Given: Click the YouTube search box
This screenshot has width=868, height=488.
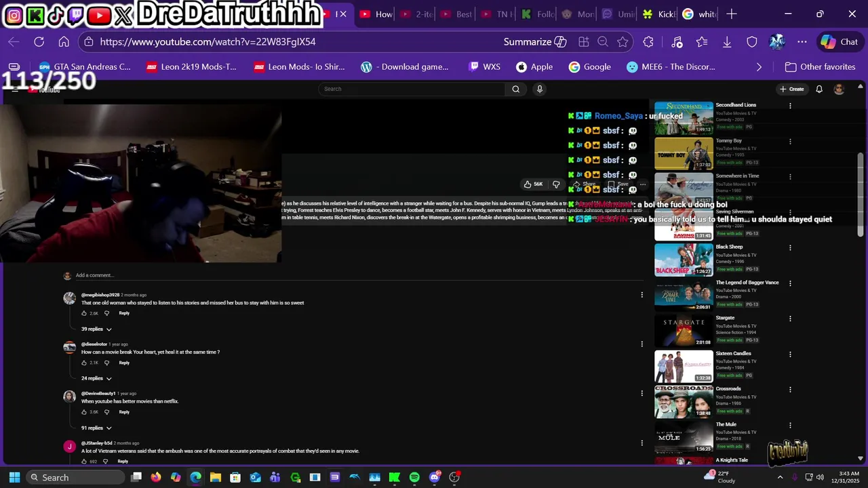Looking at the screenshot, I should [412, 89].
